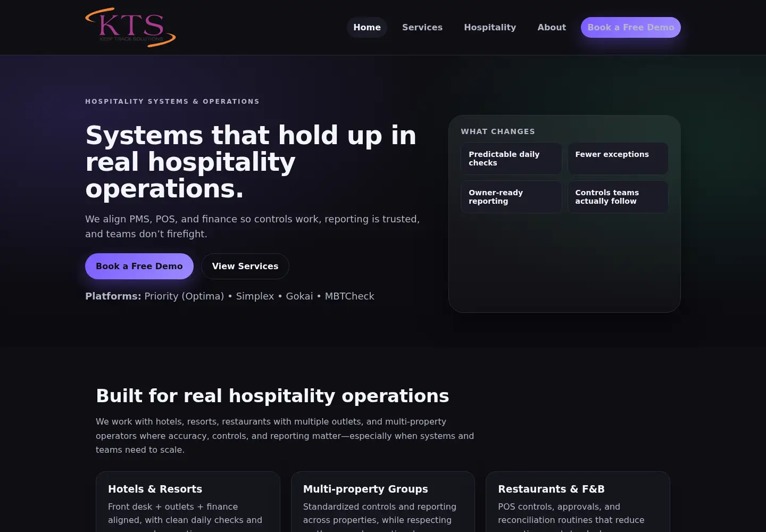Open the Multi-property Groups card
Screen dimensions: 766x532
coord(383,502)
